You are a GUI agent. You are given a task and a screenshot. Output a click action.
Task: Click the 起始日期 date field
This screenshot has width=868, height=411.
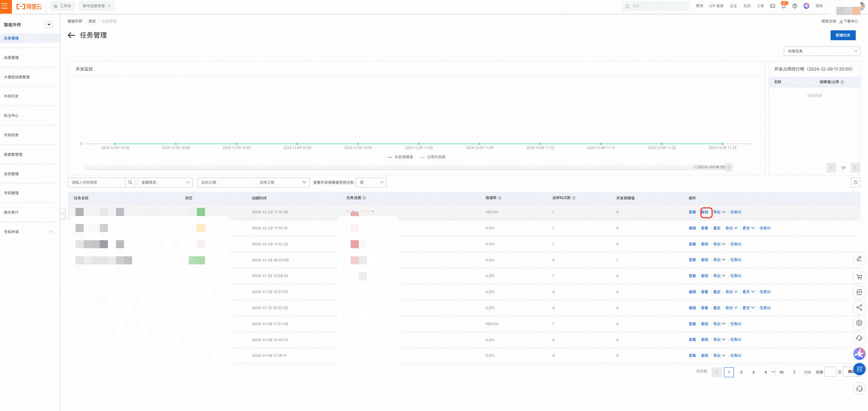[x=225, y=182]
